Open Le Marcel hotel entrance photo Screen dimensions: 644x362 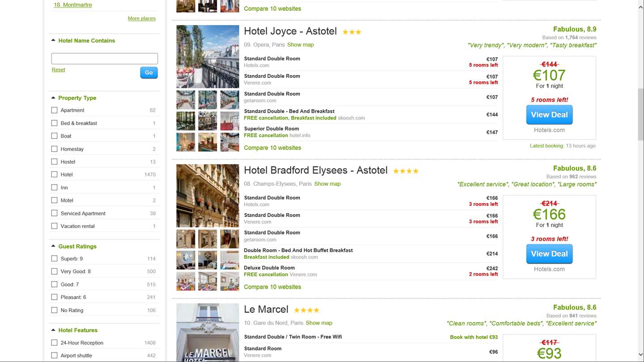click(x=208, y=333)
